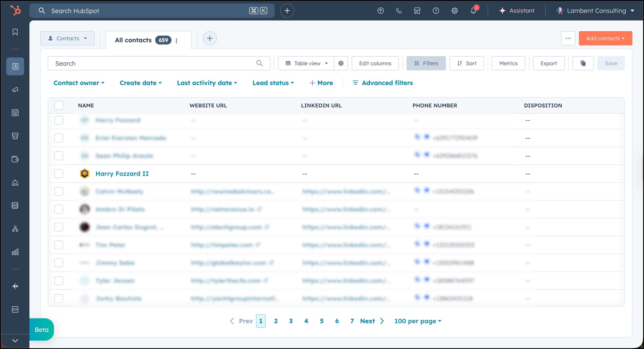
Task: Expand the Contact owner filter dropdown
Action: pyautogui.click(x=79, y=83)
